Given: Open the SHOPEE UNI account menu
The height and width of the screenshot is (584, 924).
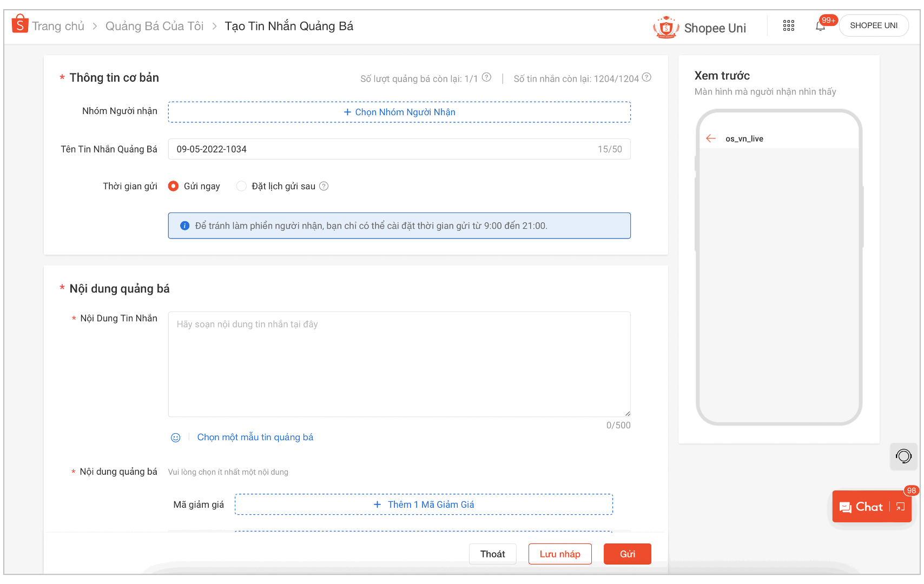Looking at the screenshot, I should (873, 25).
